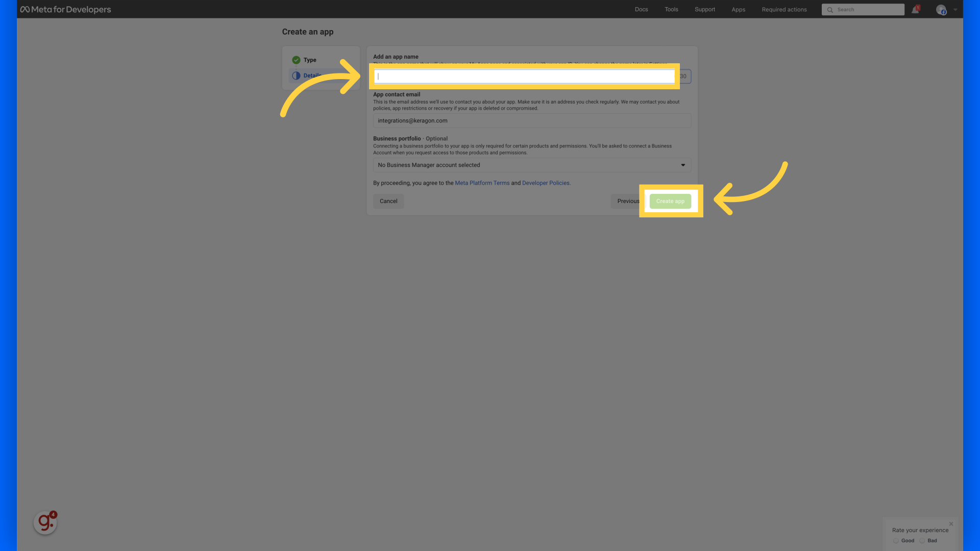
Task: Click the Details half-circle progress icon
Action: click(x=296, y=76)
